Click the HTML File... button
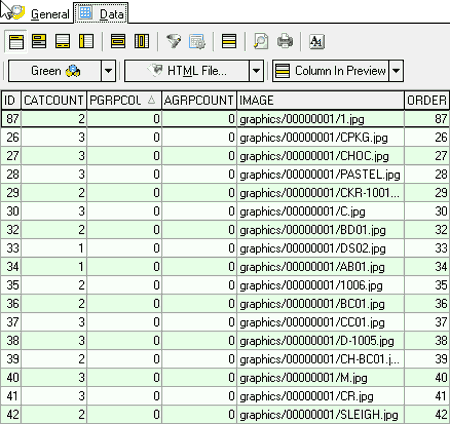The image size is (450, 424). point(187,71)
